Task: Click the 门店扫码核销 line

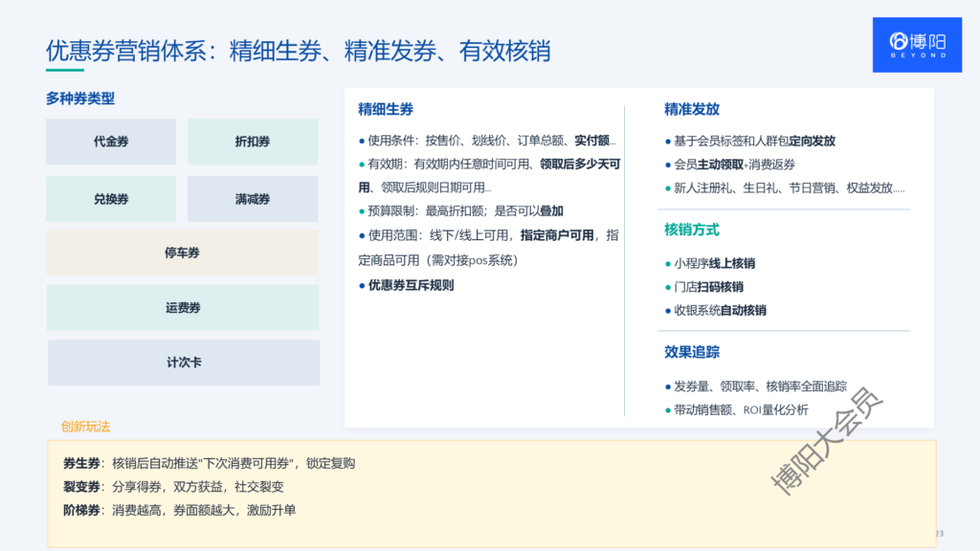Action: coord(704,287)
